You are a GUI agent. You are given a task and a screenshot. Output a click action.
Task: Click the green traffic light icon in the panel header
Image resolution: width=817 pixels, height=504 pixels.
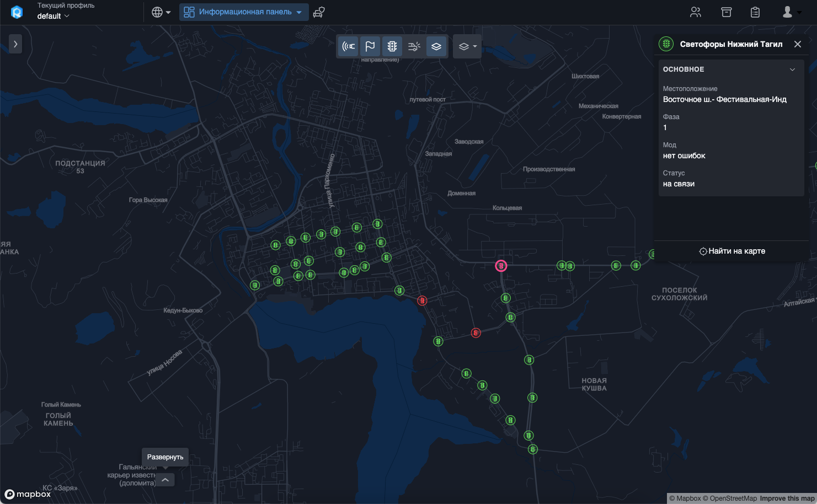tap(666, 44)
